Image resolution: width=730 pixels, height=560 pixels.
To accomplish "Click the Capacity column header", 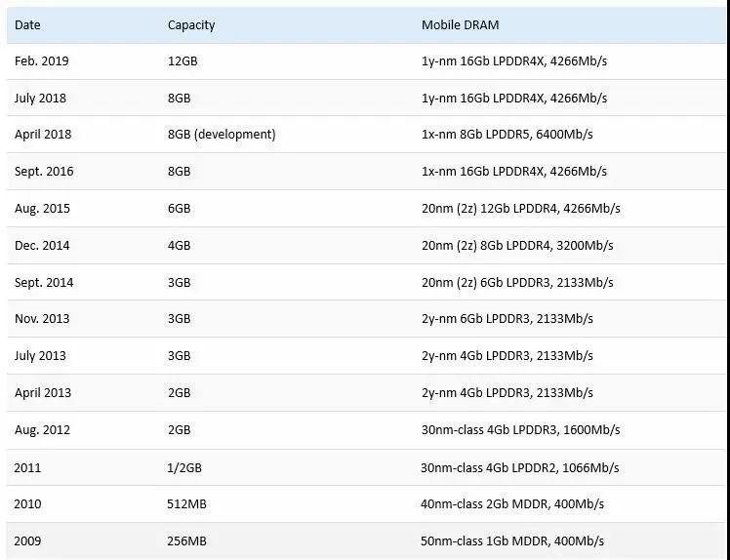I will [x=191, y=24].
